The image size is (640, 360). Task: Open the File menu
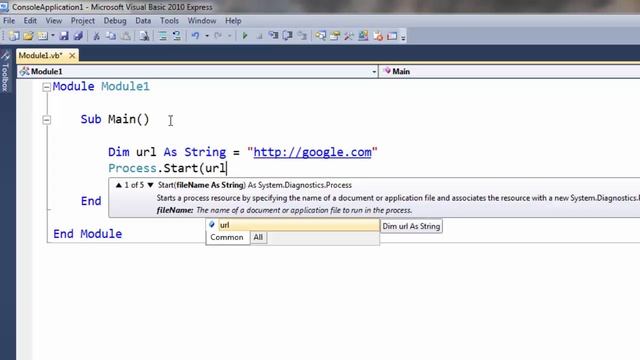pyautogui.click(x=9, y=21)
